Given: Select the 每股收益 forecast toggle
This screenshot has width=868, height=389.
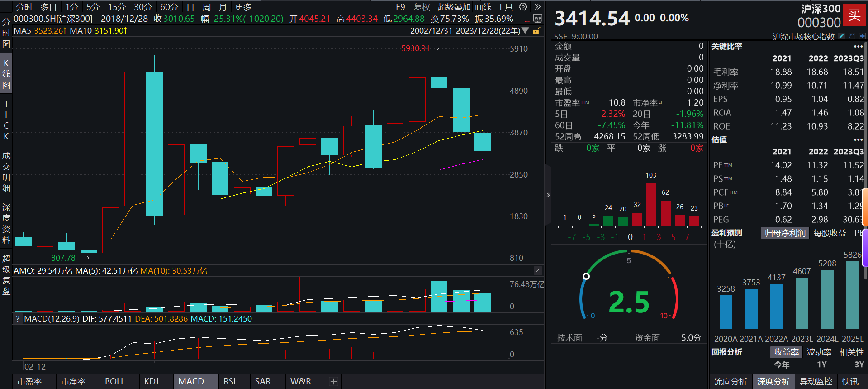Looking at the screenshot, I should (x=830, y=233).
